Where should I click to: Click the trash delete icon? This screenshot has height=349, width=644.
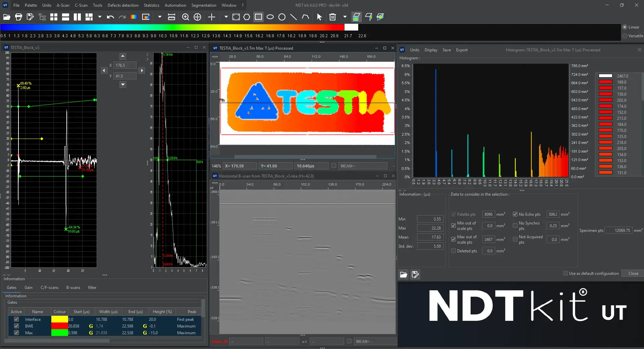point(332,17)
